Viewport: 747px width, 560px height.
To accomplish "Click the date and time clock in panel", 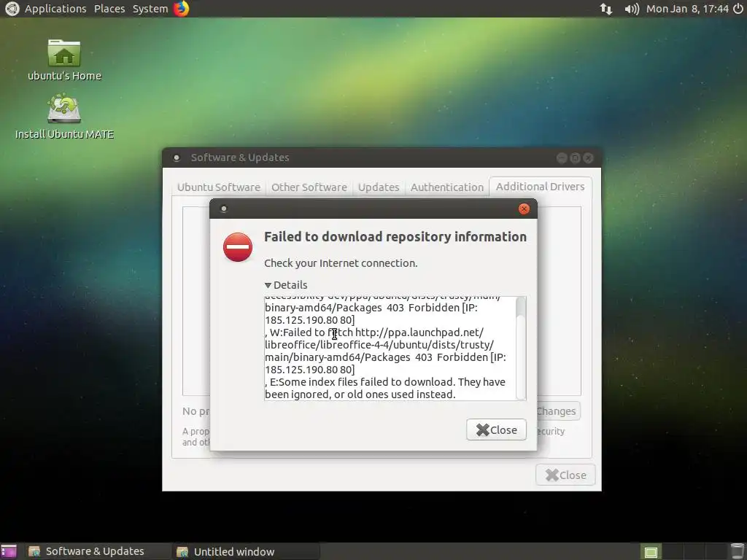I will (x=687, y=9).
